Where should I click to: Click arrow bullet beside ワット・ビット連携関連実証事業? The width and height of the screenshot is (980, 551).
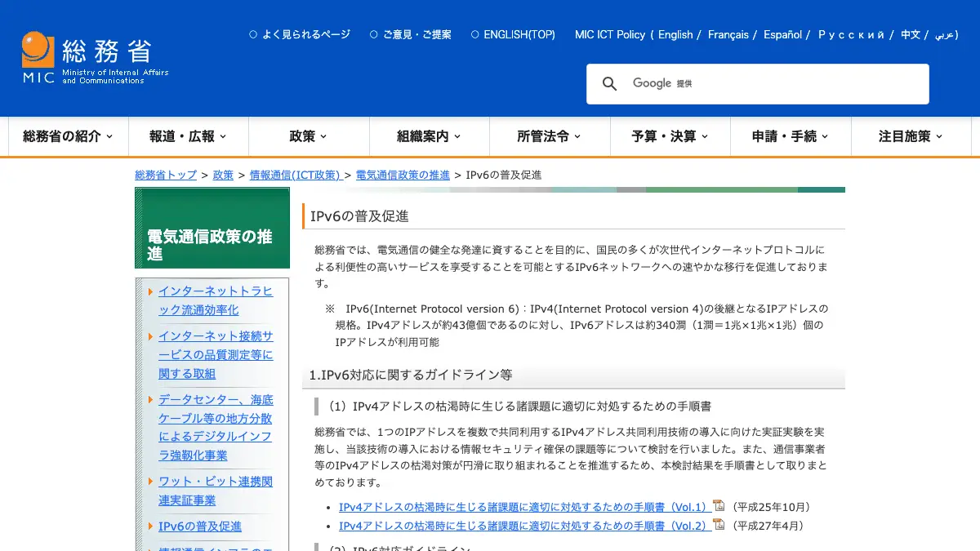(x=151, y=482)
